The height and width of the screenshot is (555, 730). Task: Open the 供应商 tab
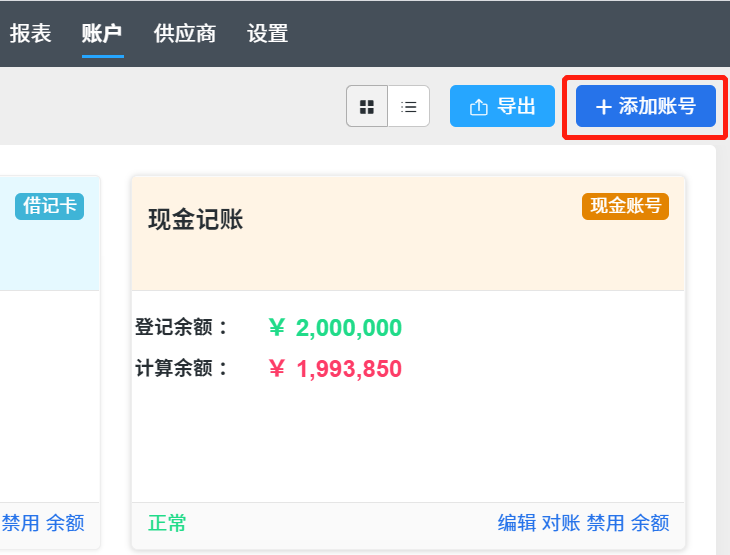(185, 34)
